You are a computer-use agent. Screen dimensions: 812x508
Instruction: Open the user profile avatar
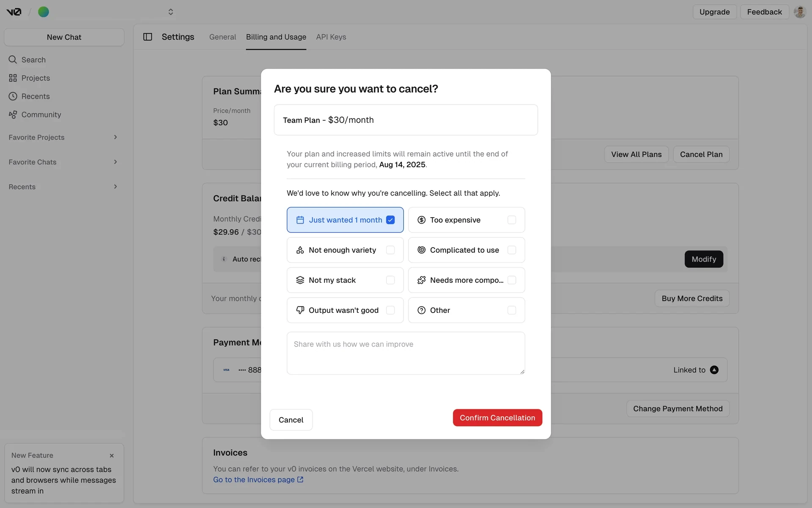[799, 12]
